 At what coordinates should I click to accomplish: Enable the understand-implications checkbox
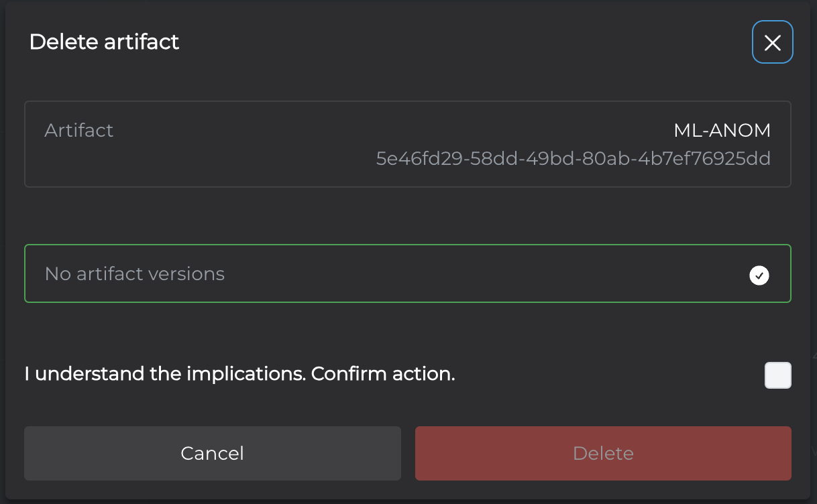pyautogui.click(x=778, y=375)
